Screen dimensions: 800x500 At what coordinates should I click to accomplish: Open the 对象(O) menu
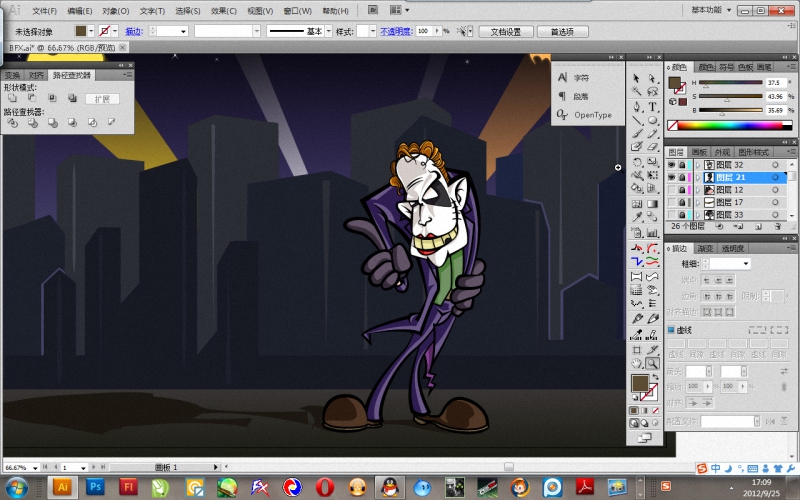point(116,11)
